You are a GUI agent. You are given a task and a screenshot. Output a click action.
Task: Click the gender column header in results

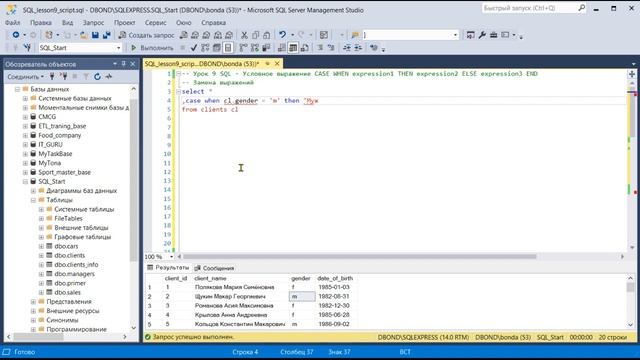coord(301,278)
